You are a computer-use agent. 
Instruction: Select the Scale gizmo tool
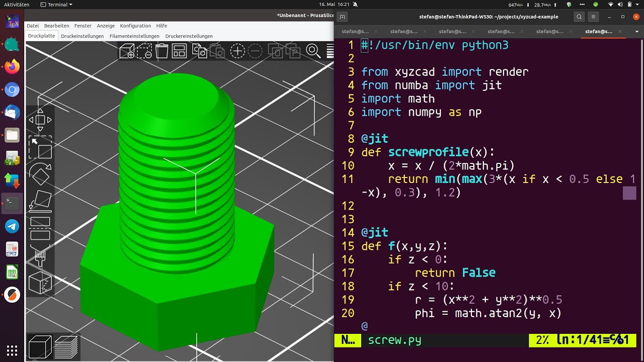pyautogui.click(x=40, y=147)
